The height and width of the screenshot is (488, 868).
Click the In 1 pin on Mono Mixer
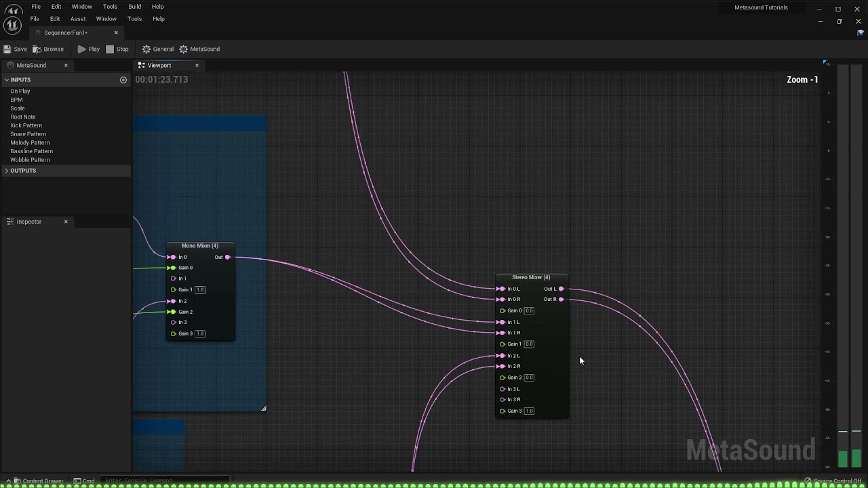173,279
